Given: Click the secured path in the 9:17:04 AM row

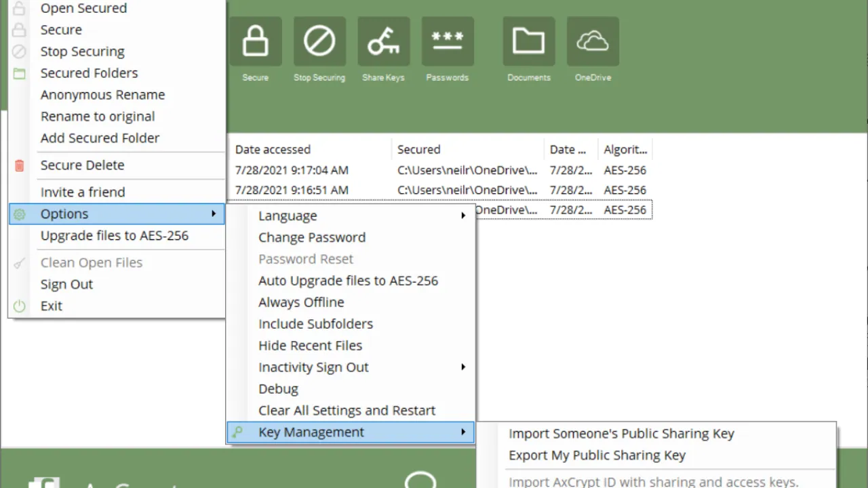Looking at the screenshot, I should [x=467, y=170].
